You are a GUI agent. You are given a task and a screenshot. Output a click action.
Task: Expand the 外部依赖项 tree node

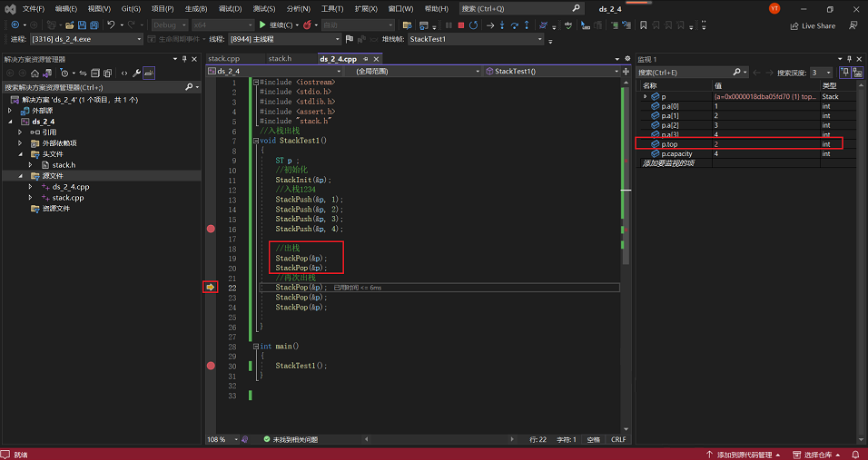[21, 143]
